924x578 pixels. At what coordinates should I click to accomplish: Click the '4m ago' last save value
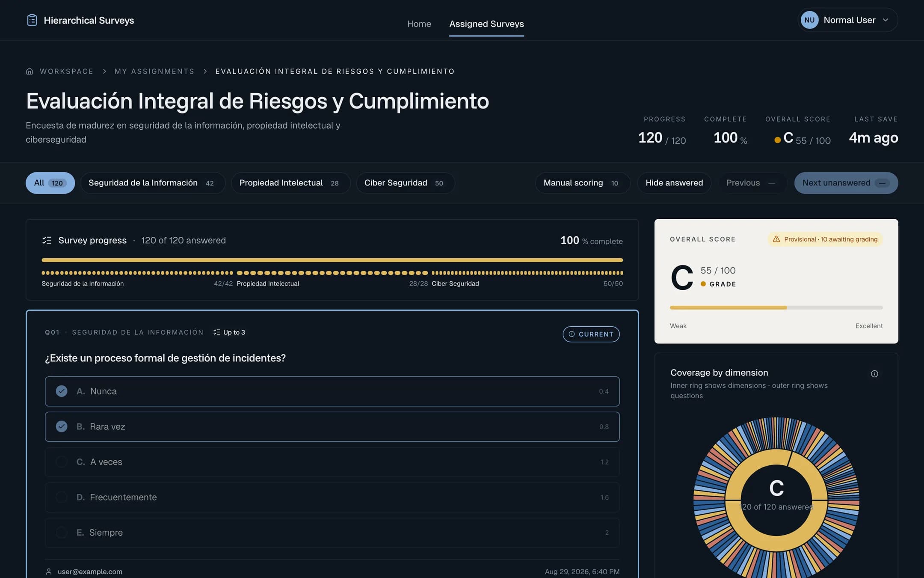pos(873,138)
